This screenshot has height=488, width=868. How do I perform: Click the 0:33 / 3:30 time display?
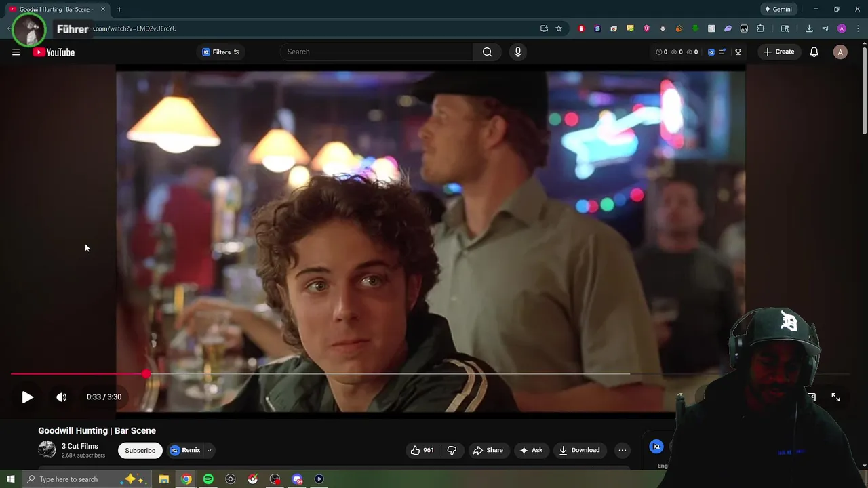tap(104, 397)
